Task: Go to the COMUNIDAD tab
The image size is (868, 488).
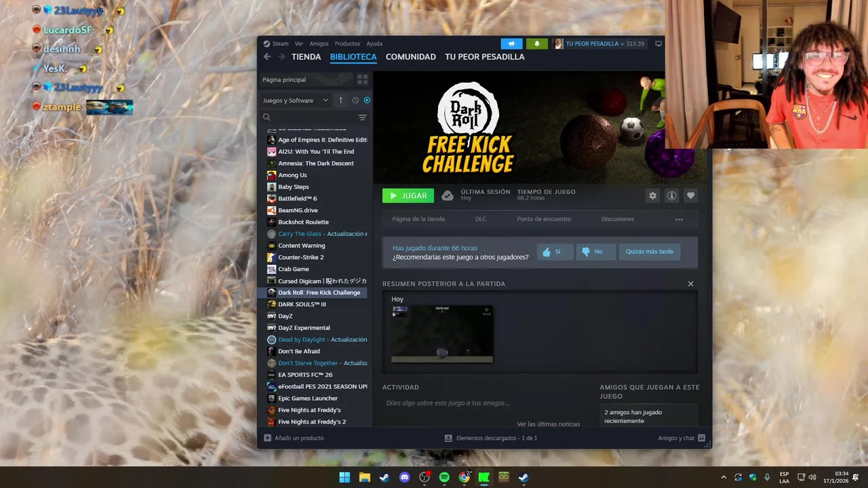Action: coord(411,57)
